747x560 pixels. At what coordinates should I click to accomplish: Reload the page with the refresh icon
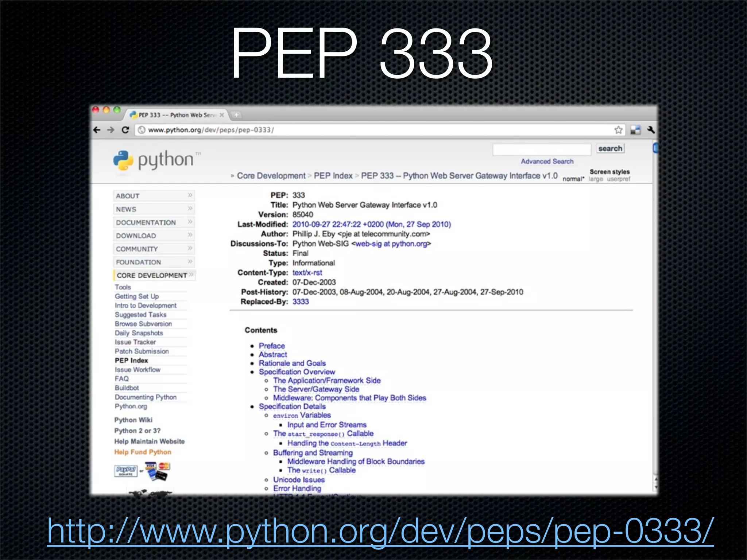coord(125,130)
